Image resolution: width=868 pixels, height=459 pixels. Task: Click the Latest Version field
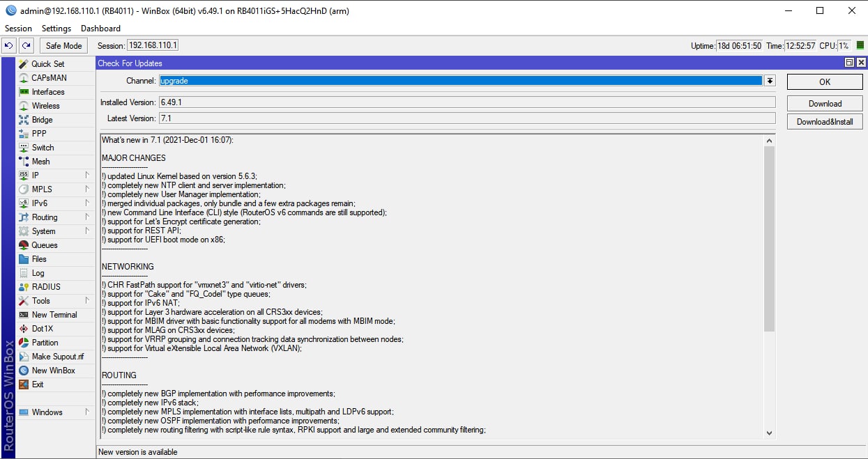pos(467,118)
